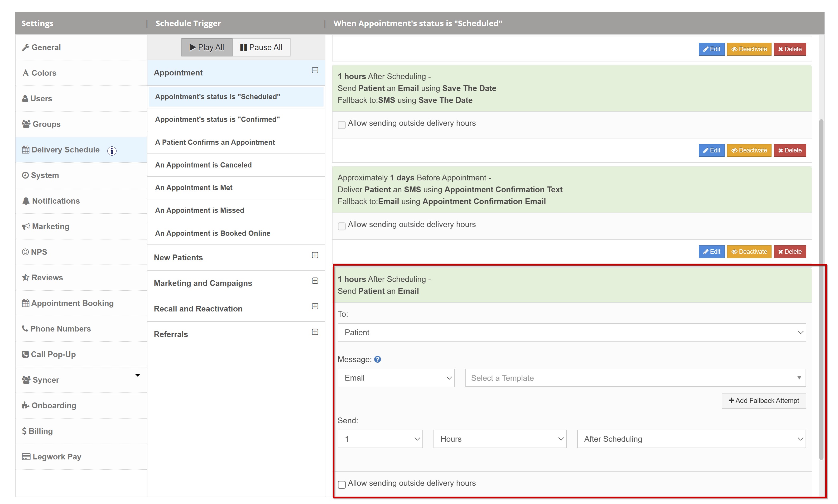Collapse the Appointment trigger group

[315, 70]
